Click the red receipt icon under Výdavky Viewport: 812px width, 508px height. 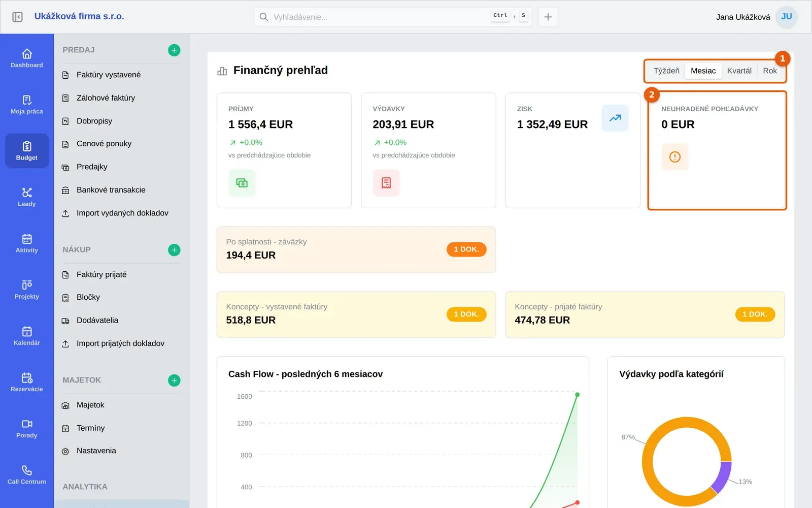[386, 183]
